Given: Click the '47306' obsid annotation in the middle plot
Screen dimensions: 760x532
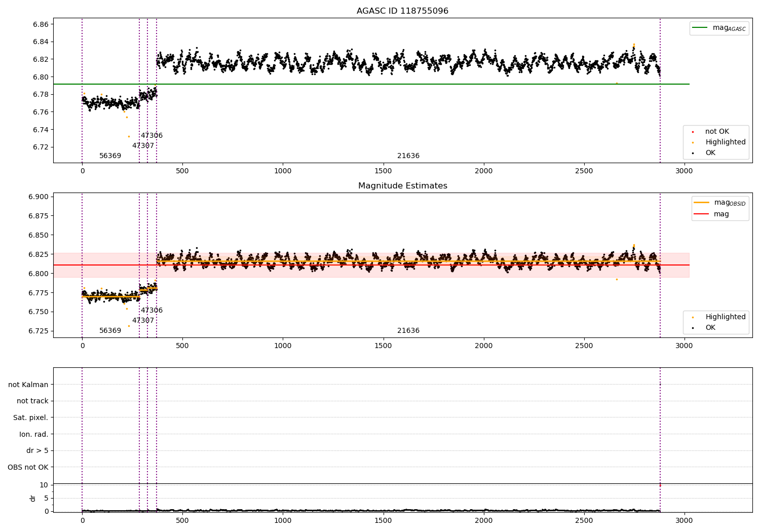Looking at the screenshot, I should [151, 310].
